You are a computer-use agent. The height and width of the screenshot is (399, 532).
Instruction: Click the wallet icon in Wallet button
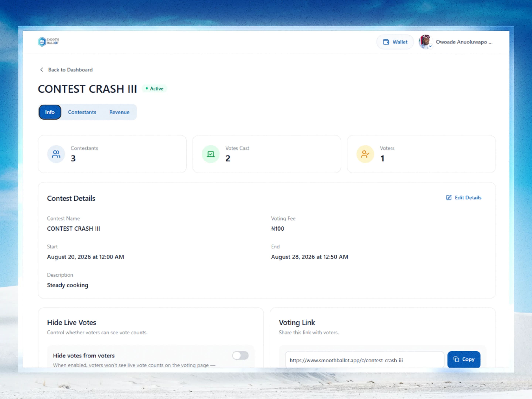[x=386, y=42]
